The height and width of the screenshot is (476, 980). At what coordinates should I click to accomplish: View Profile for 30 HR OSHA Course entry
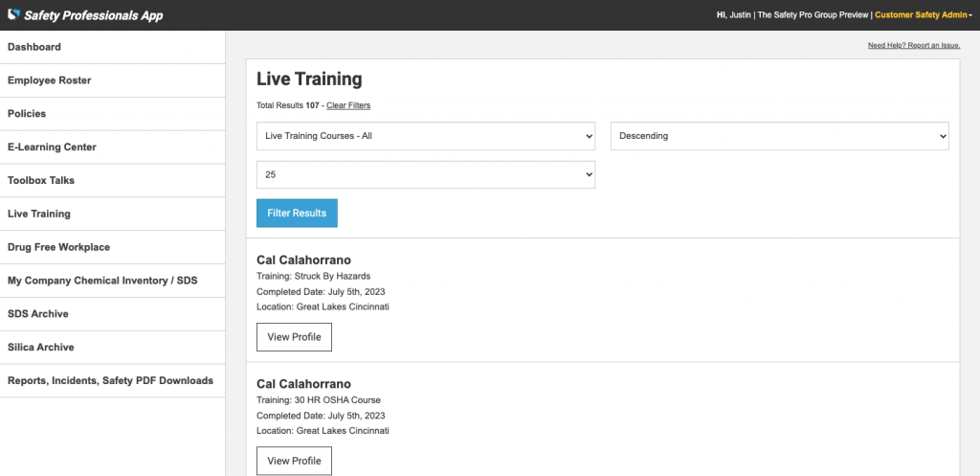click(294, 461)
